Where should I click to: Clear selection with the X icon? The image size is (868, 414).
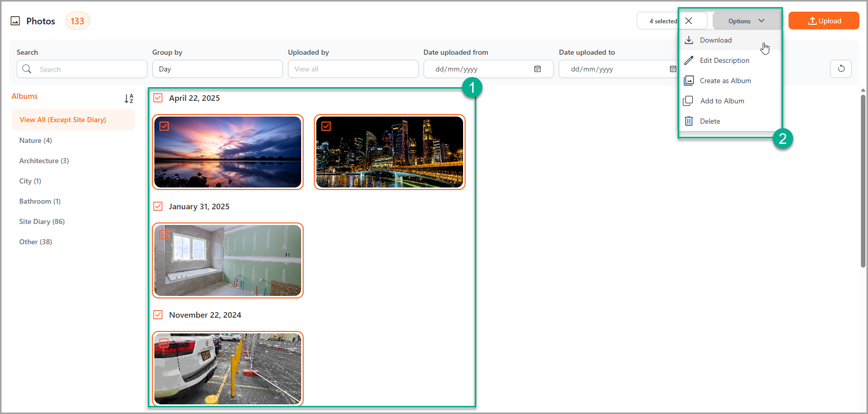pos(689,21)
